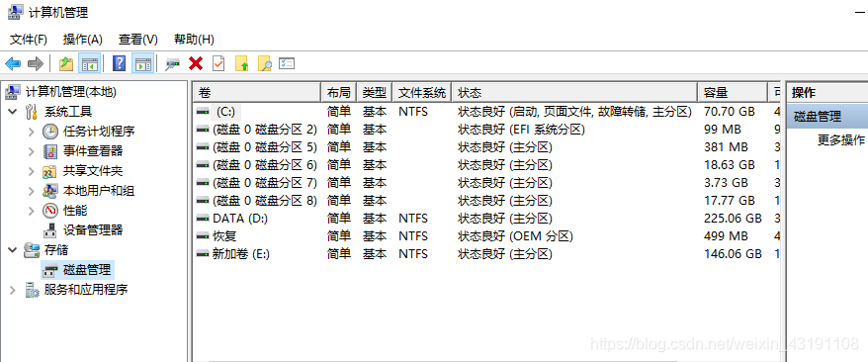This screenshot has height=362, width=868.
Task: Select volume 磁盘 0 磁盘分区 2
Action: (487, 130)
